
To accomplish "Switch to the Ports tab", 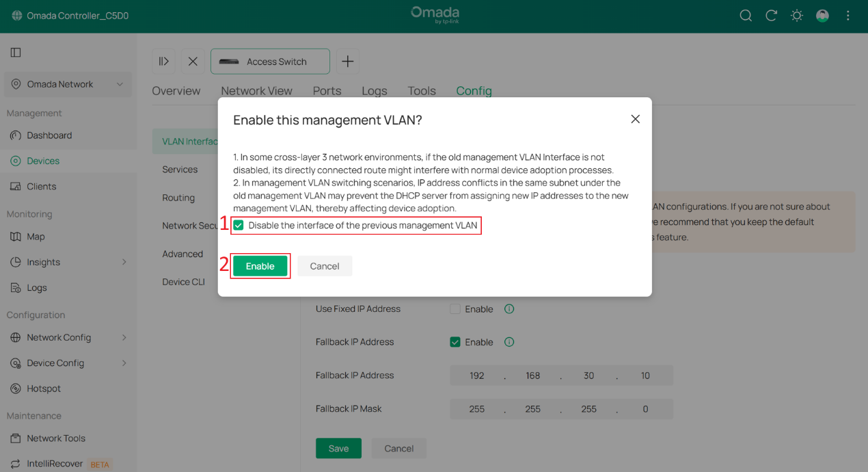I will pyautogui.click(x=327, y=90).
